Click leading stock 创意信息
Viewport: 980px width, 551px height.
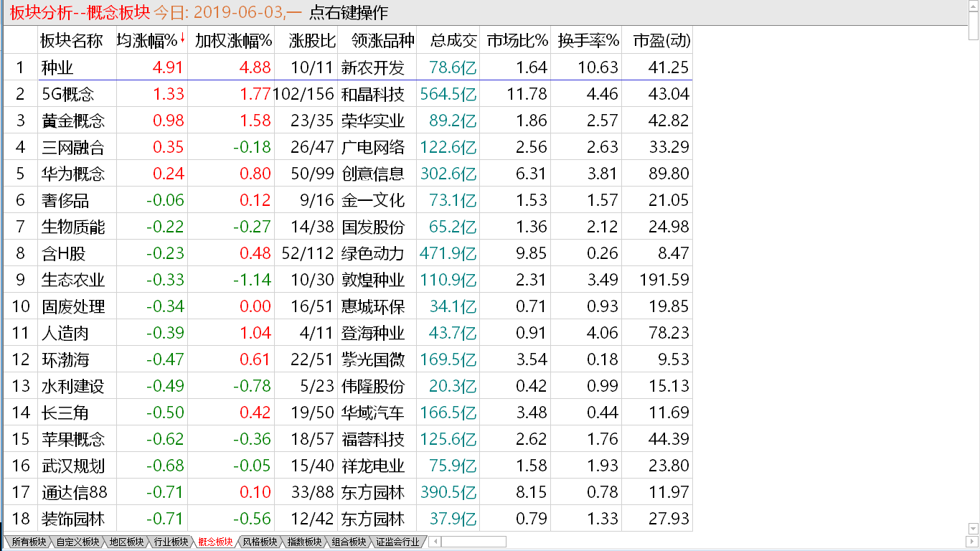tap(373, 174)
